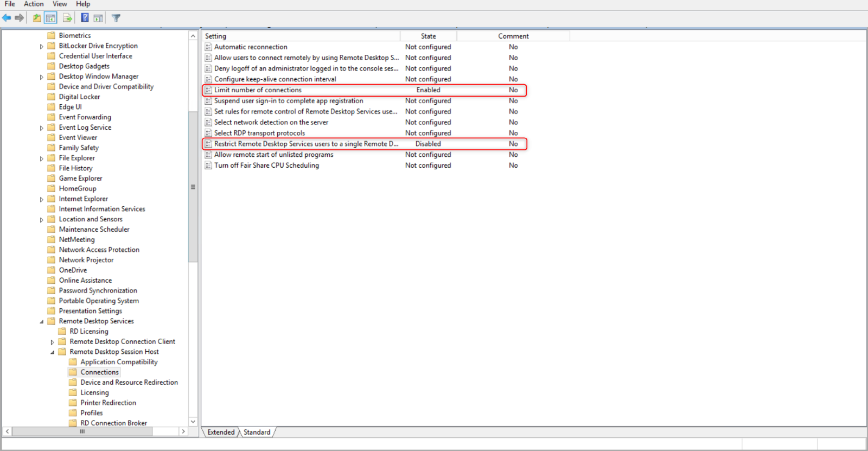Collapse Remote Desktop Session Host node
The width and height of the screenshot is (868, 451).
point(53,352)
